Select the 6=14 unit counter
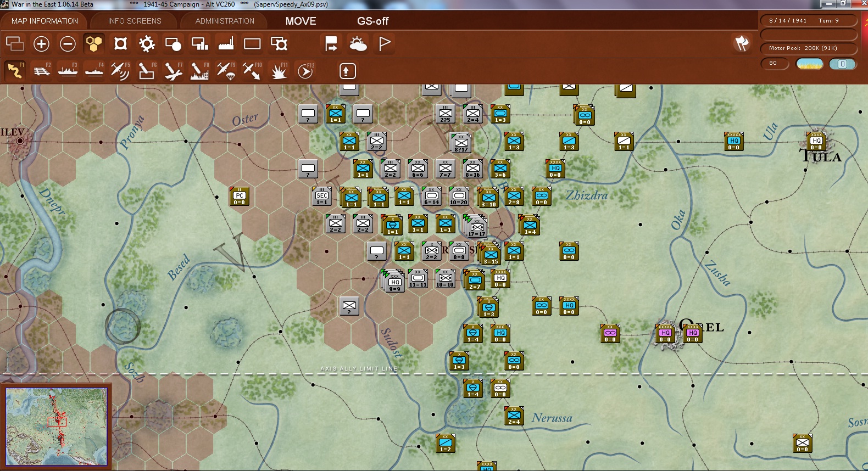The height and width of the screenshot is (471, 868). 432,197
